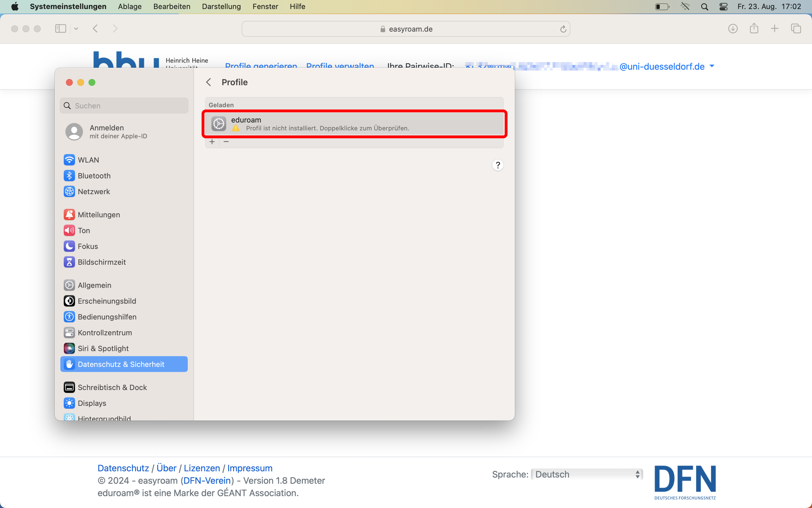
Task: Open WLAN settings
Action: tap(124, 160)
